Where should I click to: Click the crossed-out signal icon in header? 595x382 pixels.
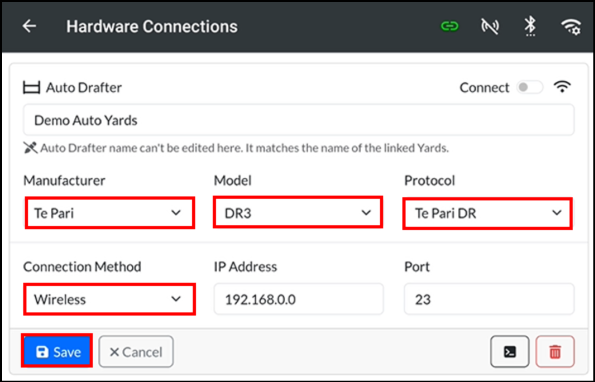tap(490, 27)
